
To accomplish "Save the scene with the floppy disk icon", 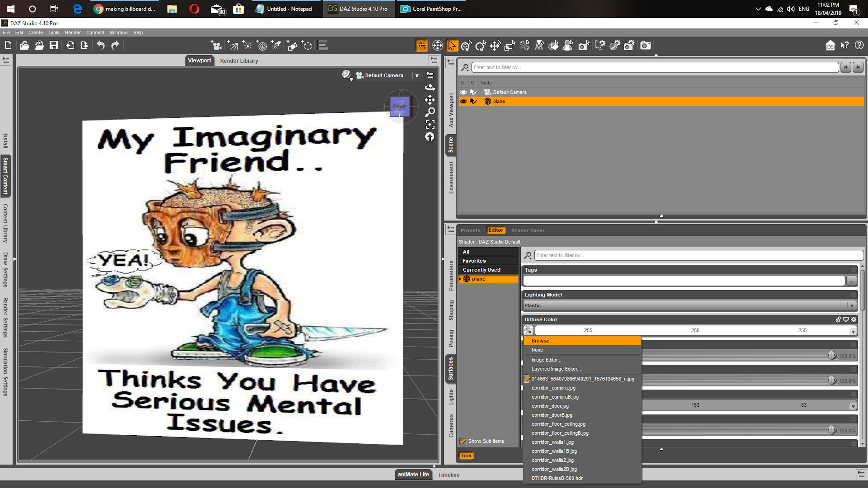I will pyautogui.click(x=54, y=45).
